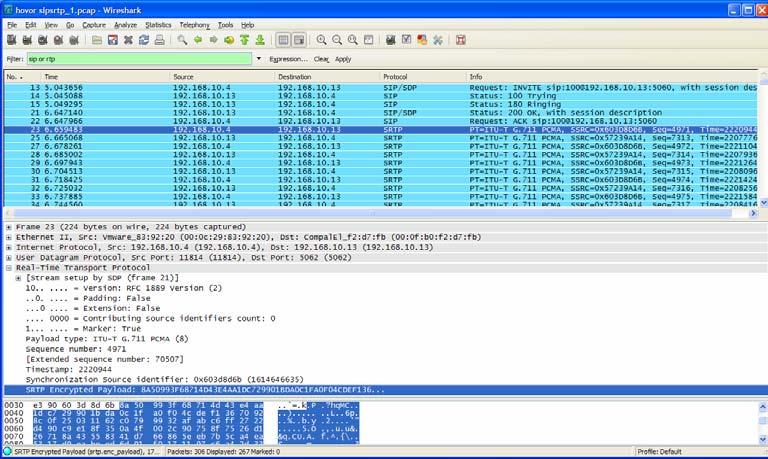Open the Analyze menu
The height and width of the screenshot is (459, 768).
click(x=125, y=24)
